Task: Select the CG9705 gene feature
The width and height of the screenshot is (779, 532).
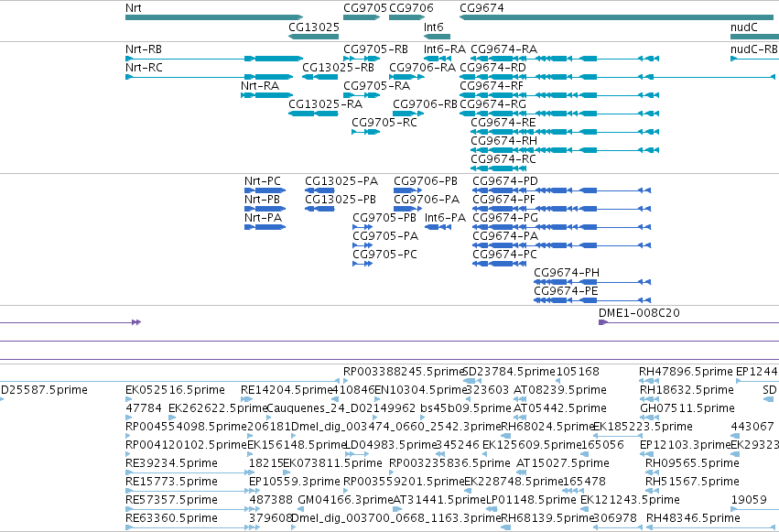Action: (362, 17)
